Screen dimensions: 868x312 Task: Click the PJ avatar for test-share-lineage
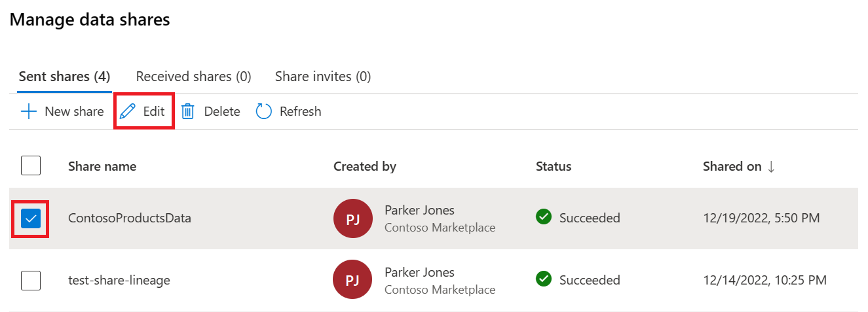[352, 280]
